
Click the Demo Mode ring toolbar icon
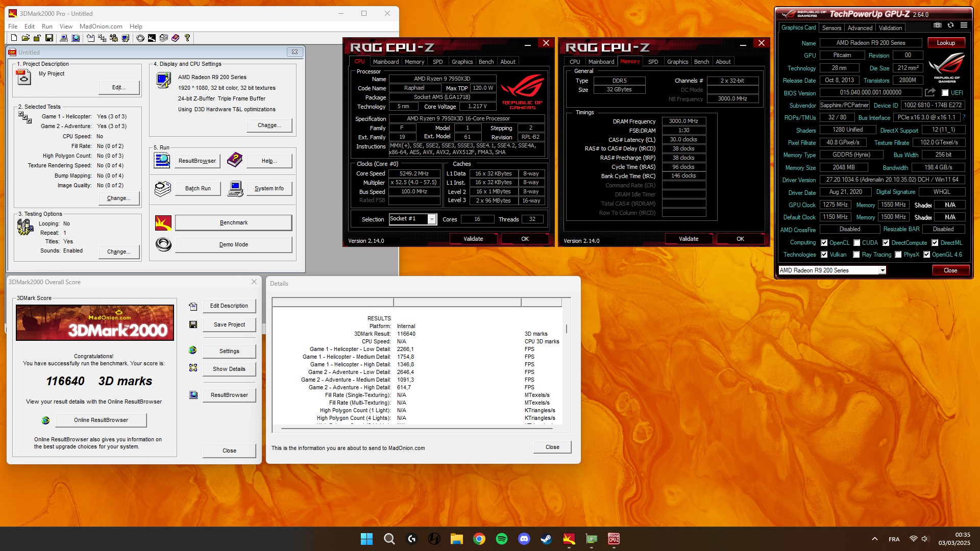140,38
